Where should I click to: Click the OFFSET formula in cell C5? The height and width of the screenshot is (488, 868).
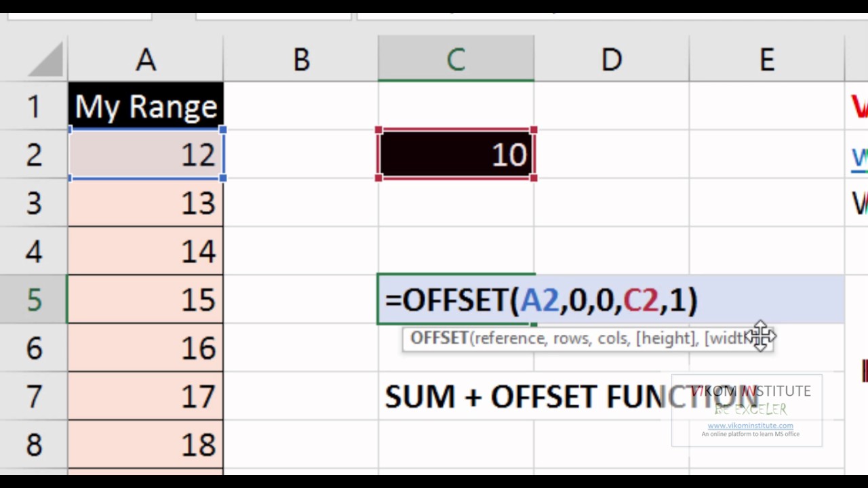point(541,300)
